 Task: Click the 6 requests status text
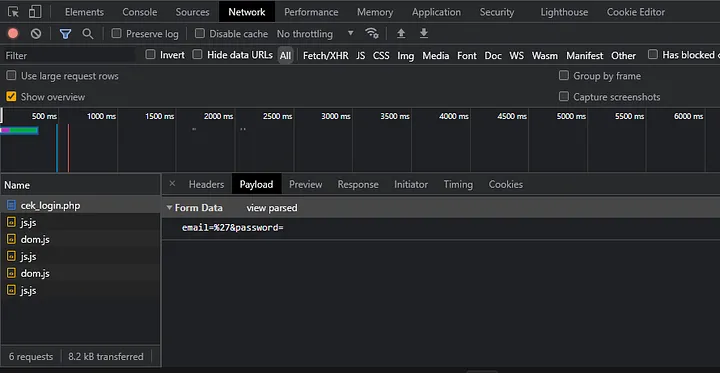[31, 356]
